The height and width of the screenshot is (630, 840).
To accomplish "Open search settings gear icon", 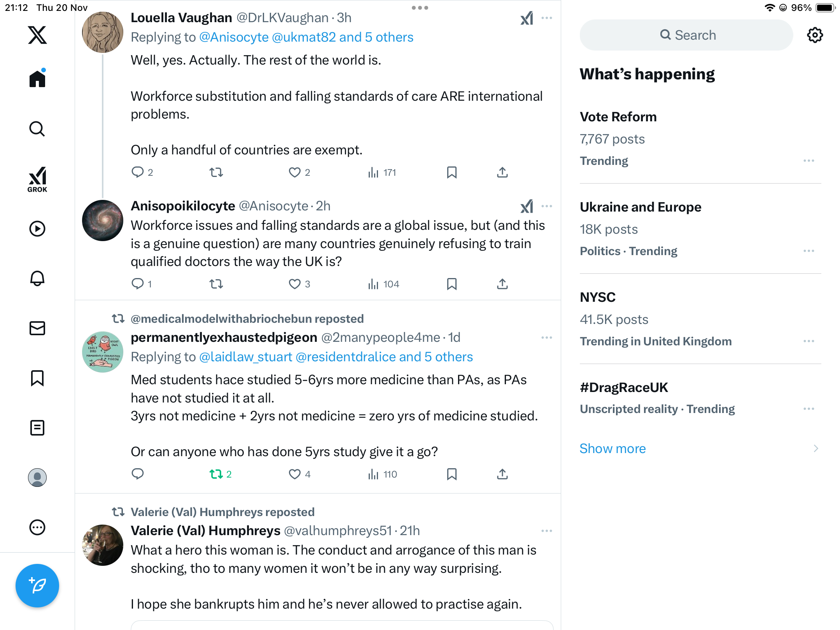I will [815, 35].
